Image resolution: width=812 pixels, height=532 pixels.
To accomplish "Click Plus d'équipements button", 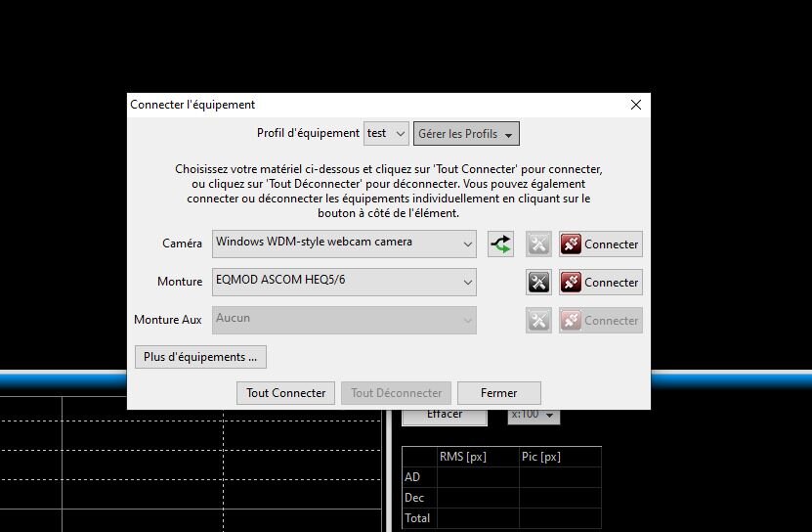I will tap(200, 357).
